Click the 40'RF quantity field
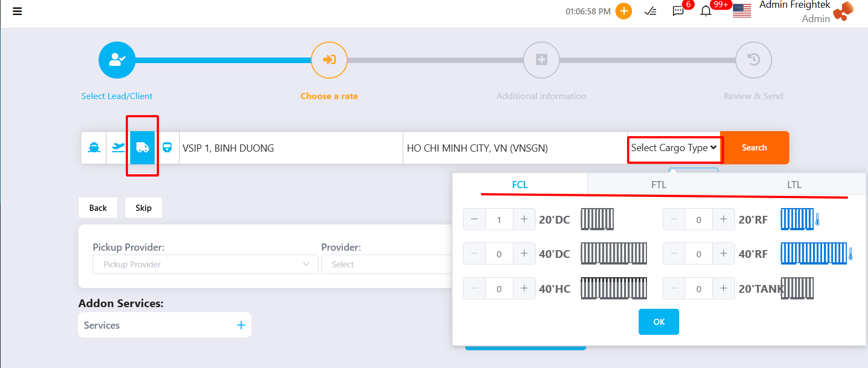Viewport: 868px width, 368px height. pyautogui.click(x=698, y=254)
